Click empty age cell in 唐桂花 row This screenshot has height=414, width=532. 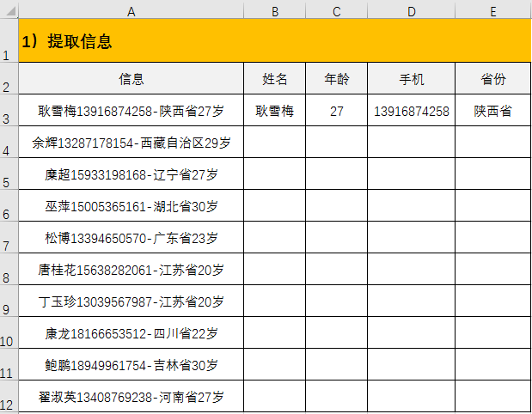coord(337,269)
